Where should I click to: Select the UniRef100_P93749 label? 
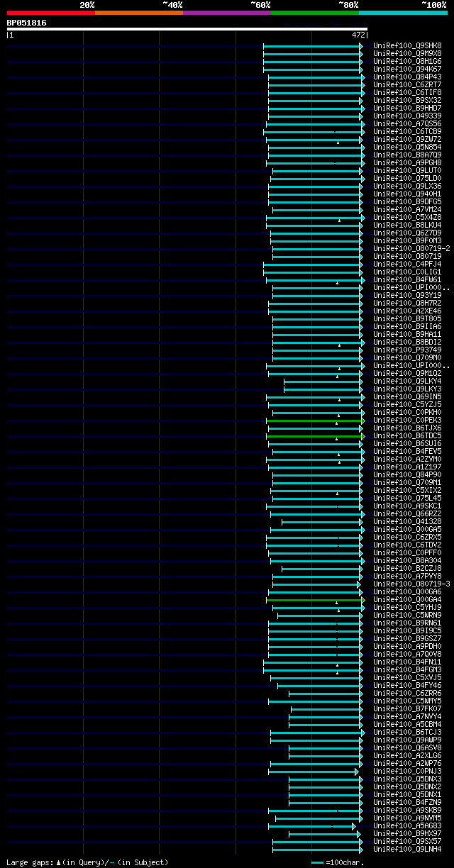pos(407,350)
